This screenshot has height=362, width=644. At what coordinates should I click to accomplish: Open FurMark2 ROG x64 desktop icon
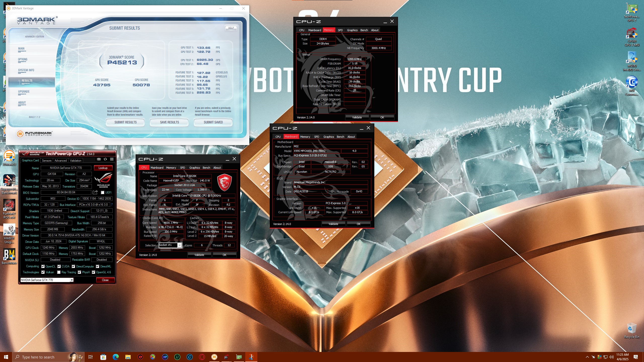pyautogui.click(x=9, y=209)
